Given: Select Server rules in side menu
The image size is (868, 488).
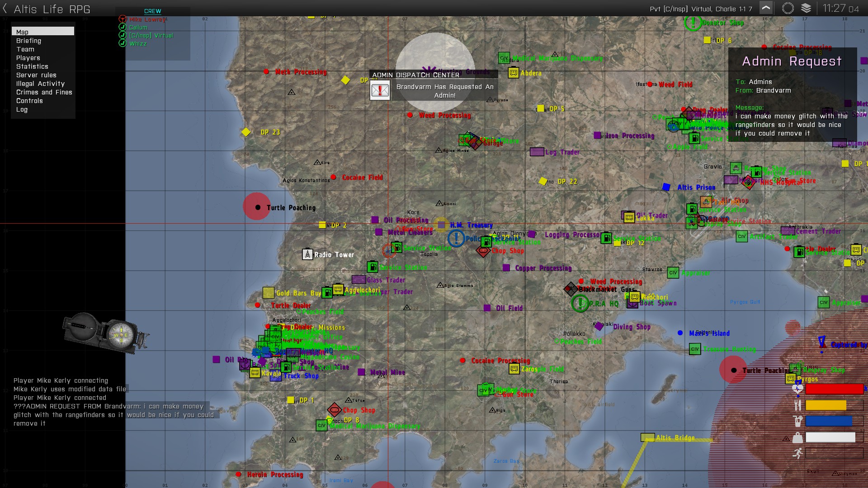Looking at the screenshot, I should 36,75.
